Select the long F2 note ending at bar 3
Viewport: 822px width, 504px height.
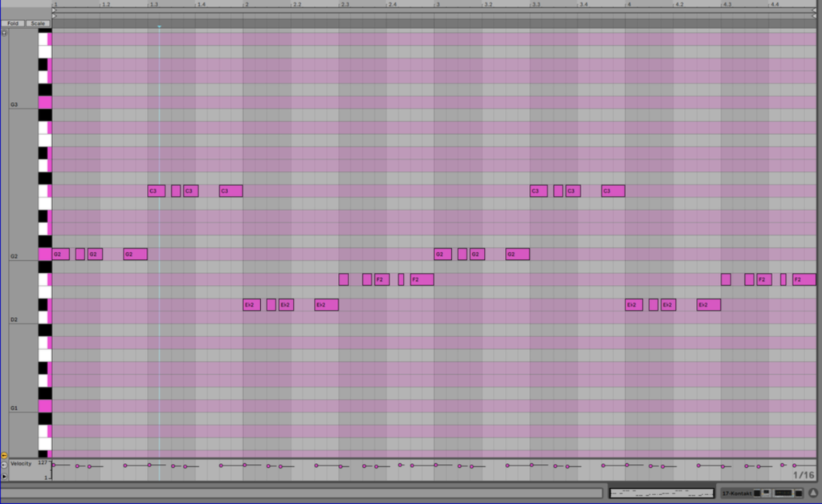(422, 279)
